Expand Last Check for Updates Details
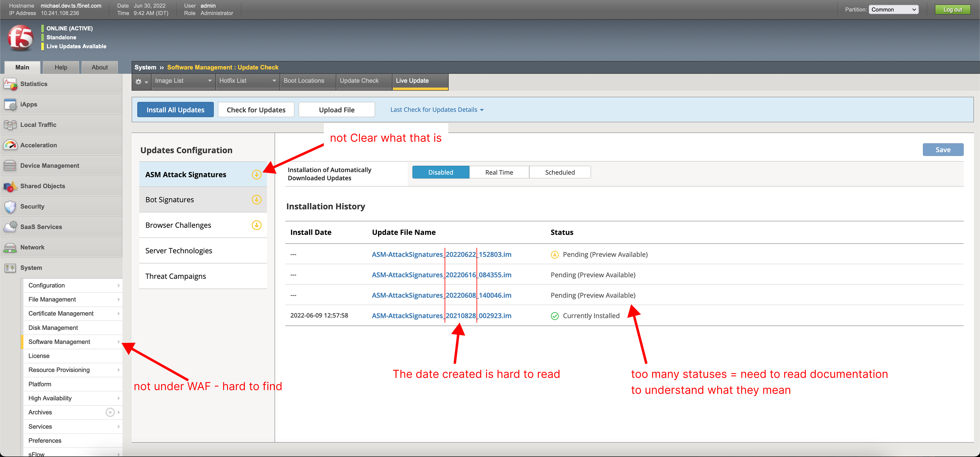This screenshot has height=457, width=980. (437, 110)
